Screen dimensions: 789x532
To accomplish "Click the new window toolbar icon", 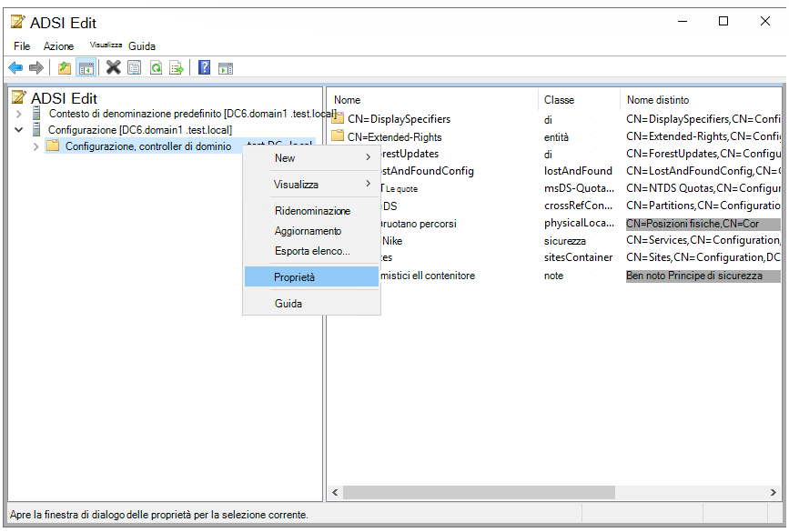I will pos(226,67).
